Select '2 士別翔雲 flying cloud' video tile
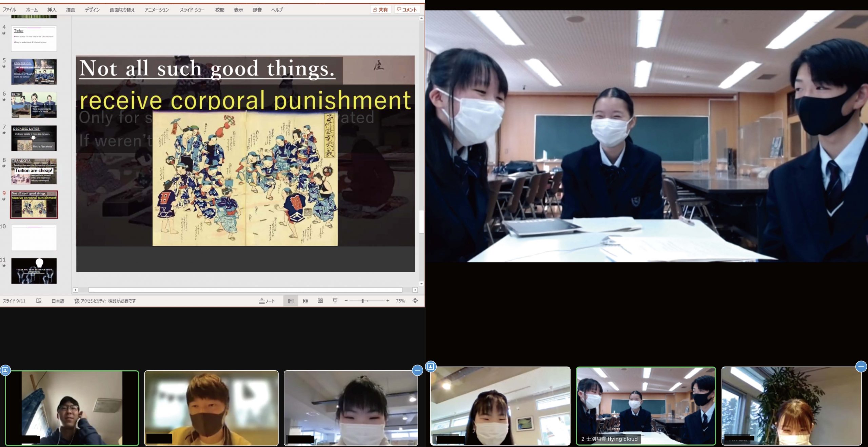This screenshot has height=447, width=868. click(646, 406)
